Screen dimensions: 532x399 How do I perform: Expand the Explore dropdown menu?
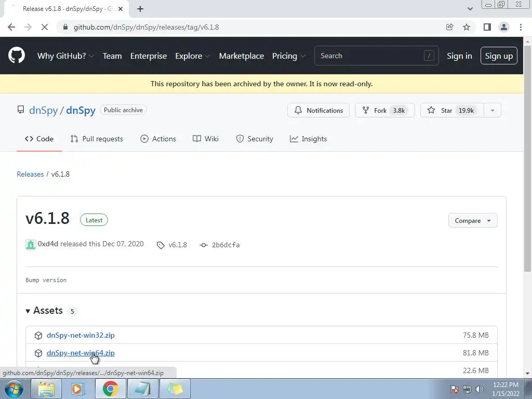pos(192,56)
